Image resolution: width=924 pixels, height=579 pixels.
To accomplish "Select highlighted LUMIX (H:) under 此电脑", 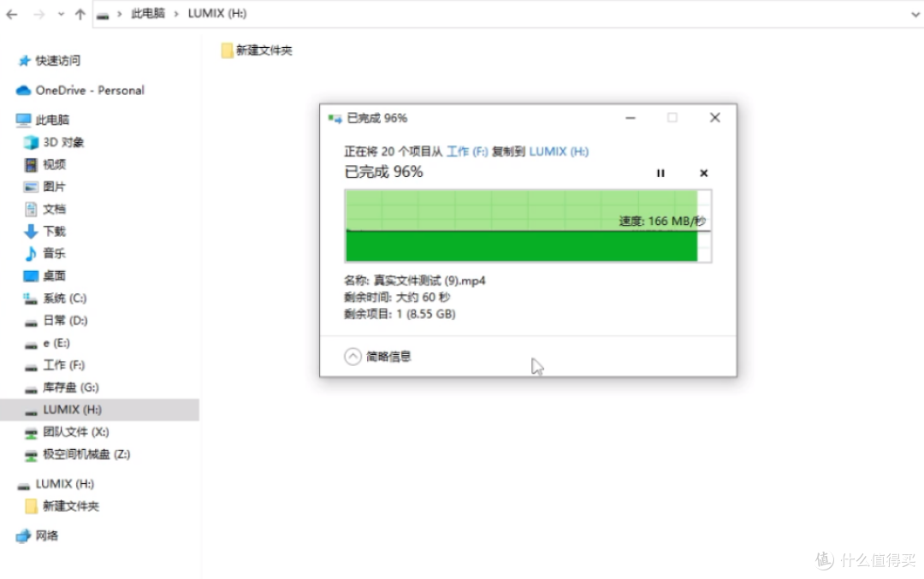I will tap(99, 410).
